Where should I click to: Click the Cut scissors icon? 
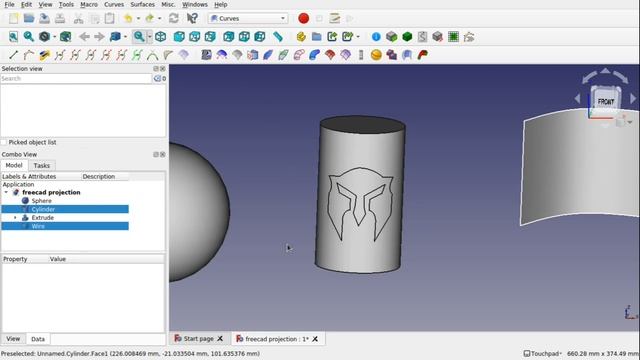(x=78, y=18)
